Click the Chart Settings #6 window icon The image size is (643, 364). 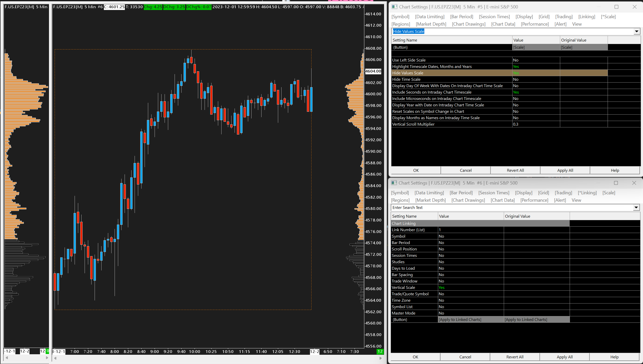click(x=394, y=183)
